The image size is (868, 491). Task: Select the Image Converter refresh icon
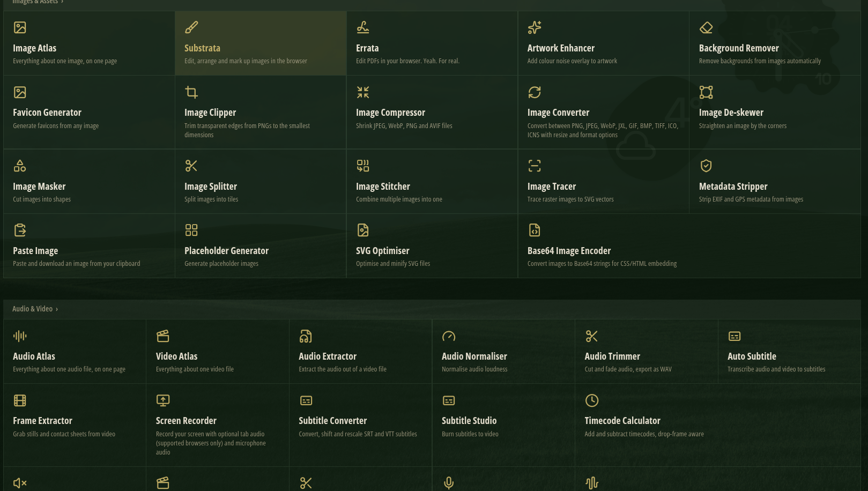535,92
